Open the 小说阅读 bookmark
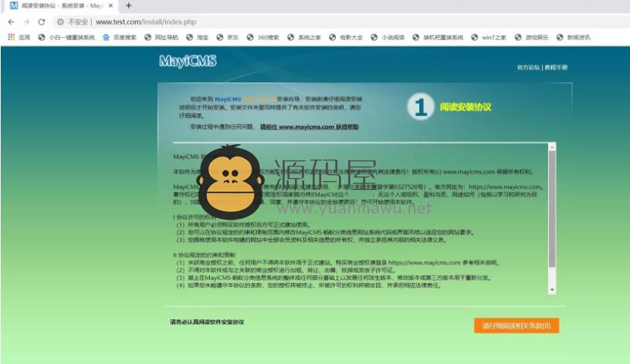Image resolution: width=630 pixels, height=364 pixels. [388, 37]
